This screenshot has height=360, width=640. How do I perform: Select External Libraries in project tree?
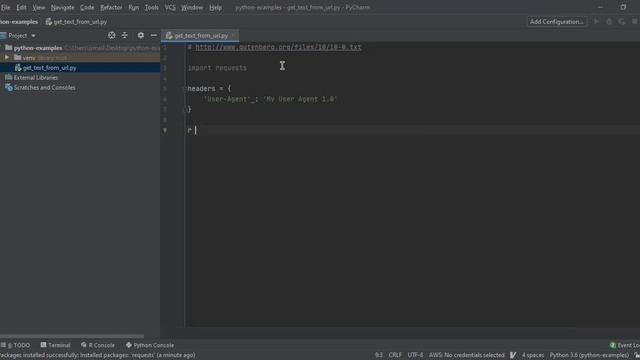coord(36,78)
